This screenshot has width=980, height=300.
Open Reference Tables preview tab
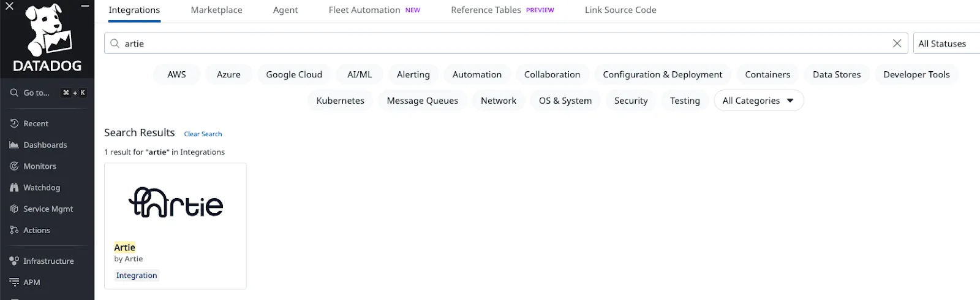point(502,10)
